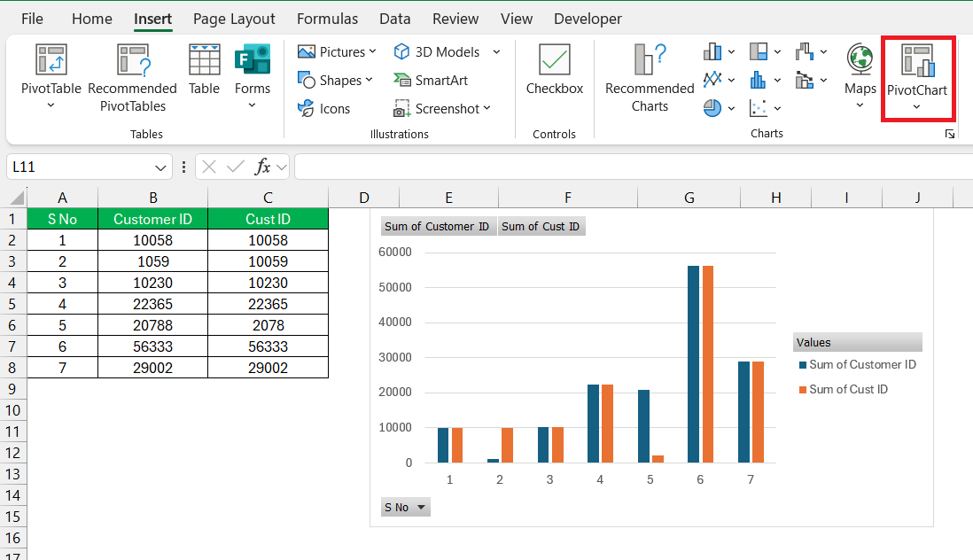This screenshot has width=973, height=560.
Task: Open Recommended PivotTables
Action: pyautogui.click(x=132, y=78)
